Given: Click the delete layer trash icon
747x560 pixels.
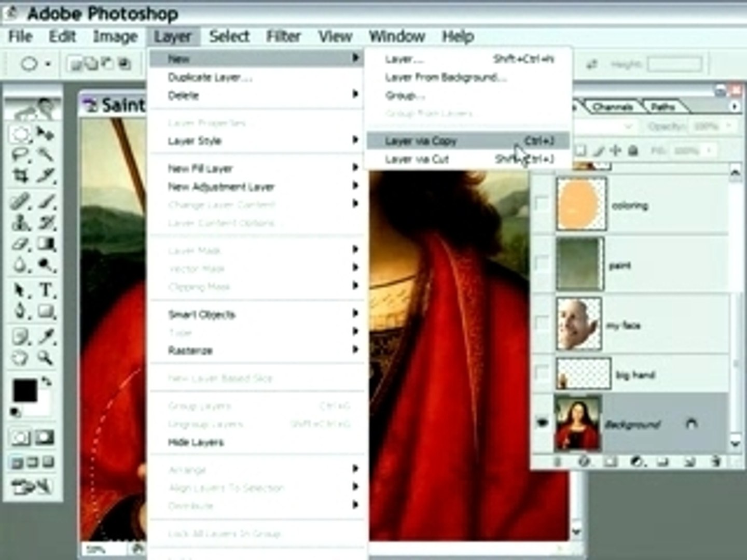Looking at the screenshot, I should pyautogui.click(x=716, y=461).
